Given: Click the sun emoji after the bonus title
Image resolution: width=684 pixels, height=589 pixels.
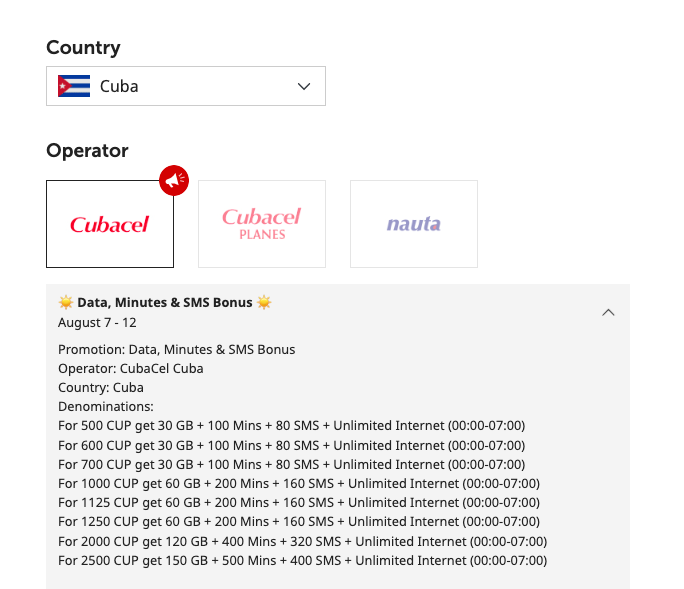Looking at the screenshot, I should pyautogui.click(x=264, y=302).
